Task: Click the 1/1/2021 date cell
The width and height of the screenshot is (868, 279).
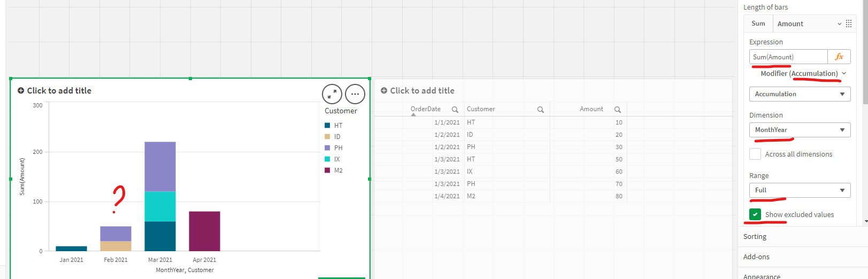Action: coord(447,122)
